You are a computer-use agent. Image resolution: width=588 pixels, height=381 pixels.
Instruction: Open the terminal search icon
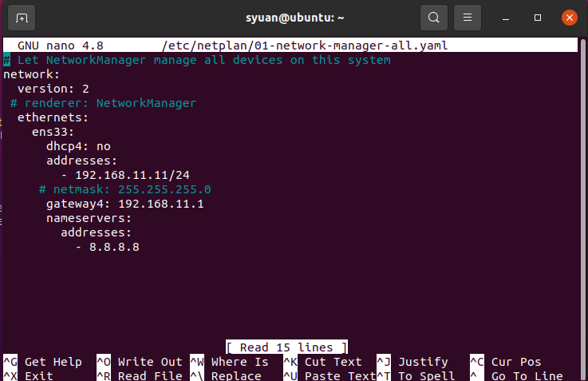[433, 17]
